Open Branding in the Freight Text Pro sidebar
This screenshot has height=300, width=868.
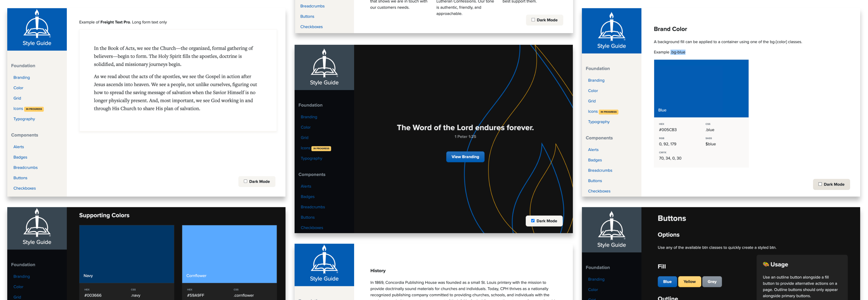[x=21, y=78]
